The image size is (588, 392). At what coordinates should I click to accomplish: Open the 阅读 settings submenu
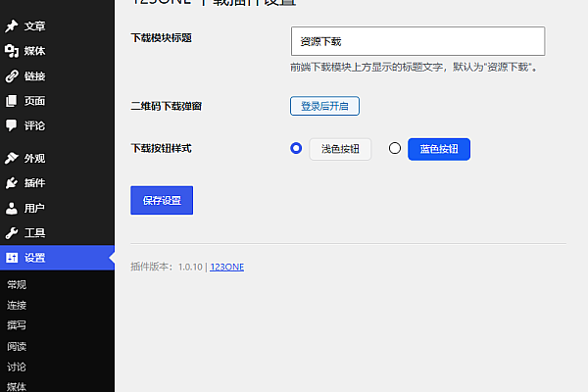click(17, 346)
